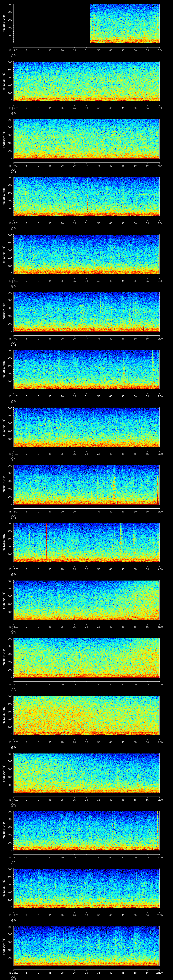Click the 18:05:00 time axis label
Viewport: 173px width, 980px height.
(13, 108)
